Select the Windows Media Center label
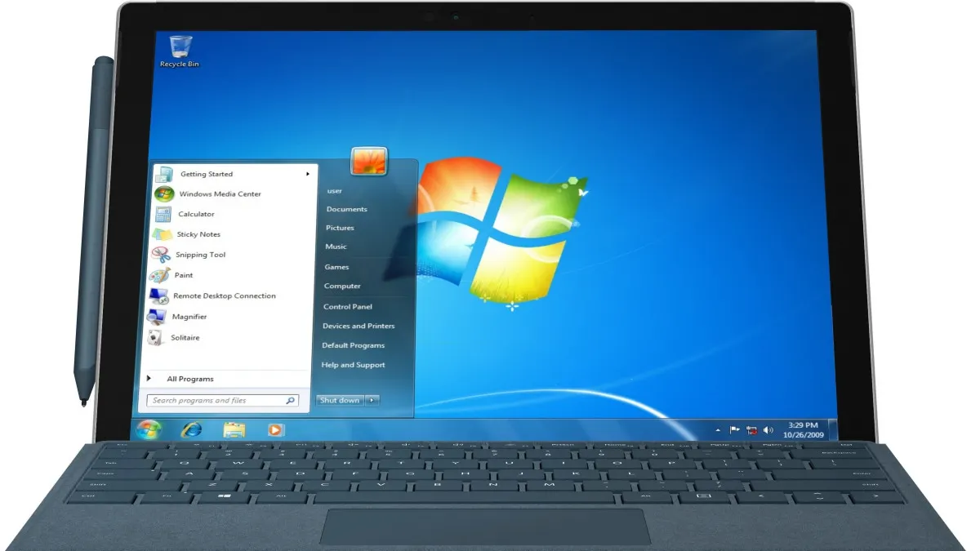Viewport: 980px width, 551px height. [220, 194]
